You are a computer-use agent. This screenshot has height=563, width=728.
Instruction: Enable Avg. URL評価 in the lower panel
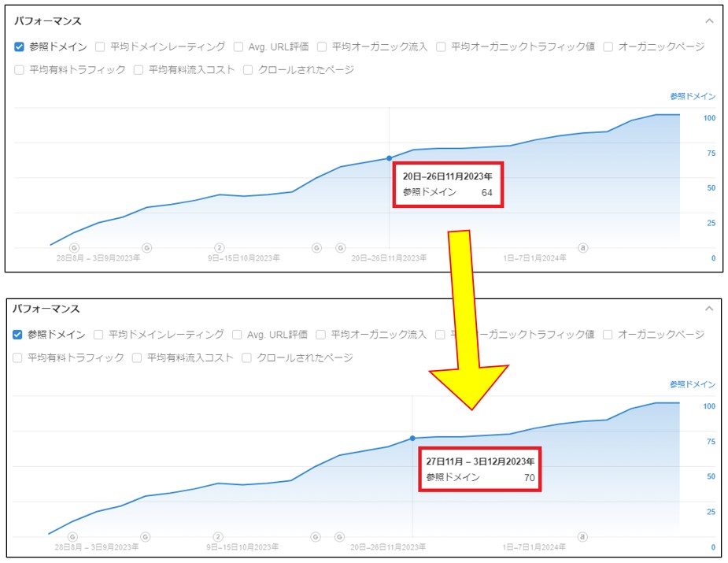237,335
